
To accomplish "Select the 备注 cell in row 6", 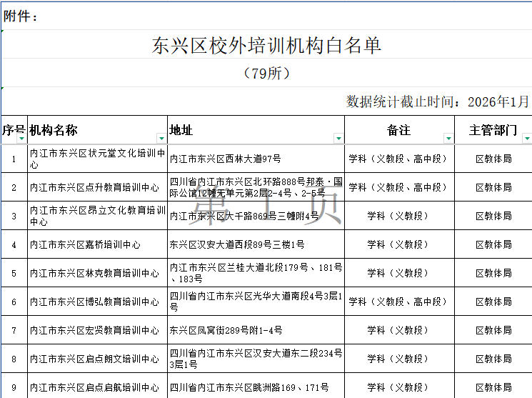I will [x=399, y=302].
